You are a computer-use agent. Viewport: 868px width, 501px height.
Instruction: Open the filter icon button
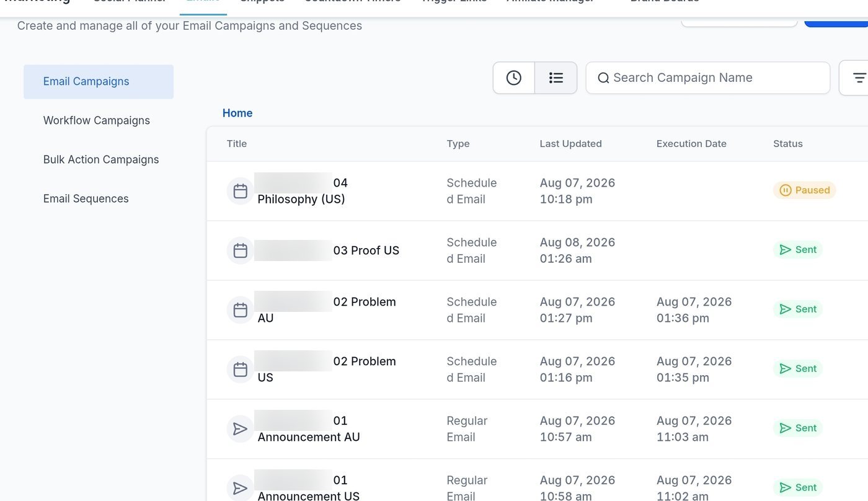(x=859, y=78)
